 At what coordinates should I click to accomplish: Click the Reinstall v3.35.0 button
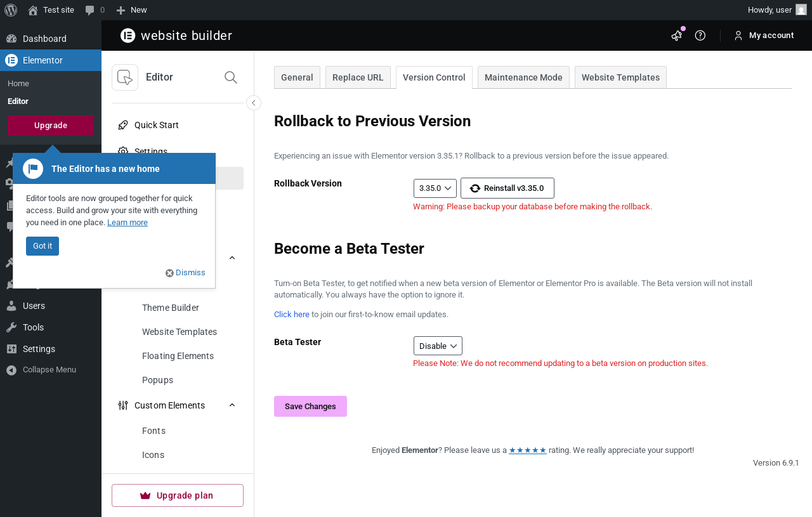point(507,188)
